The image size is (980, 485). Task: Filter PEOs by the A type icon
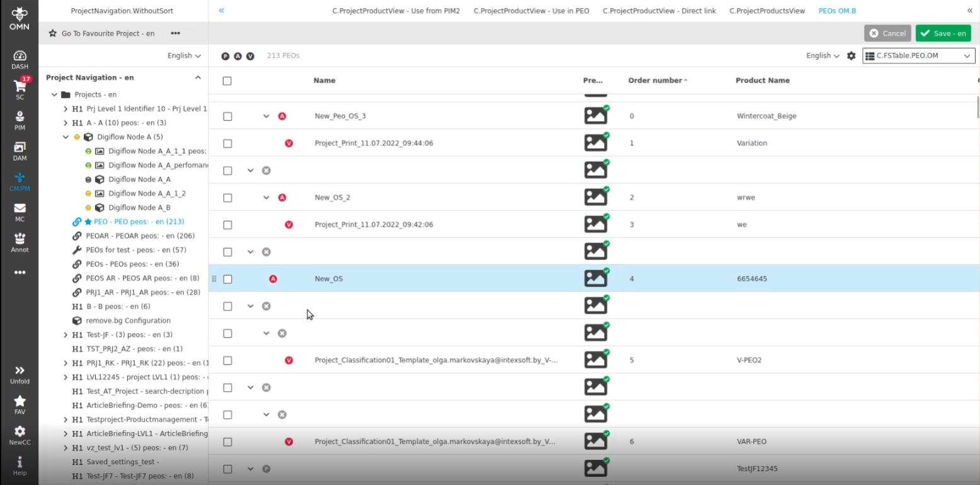238,56
